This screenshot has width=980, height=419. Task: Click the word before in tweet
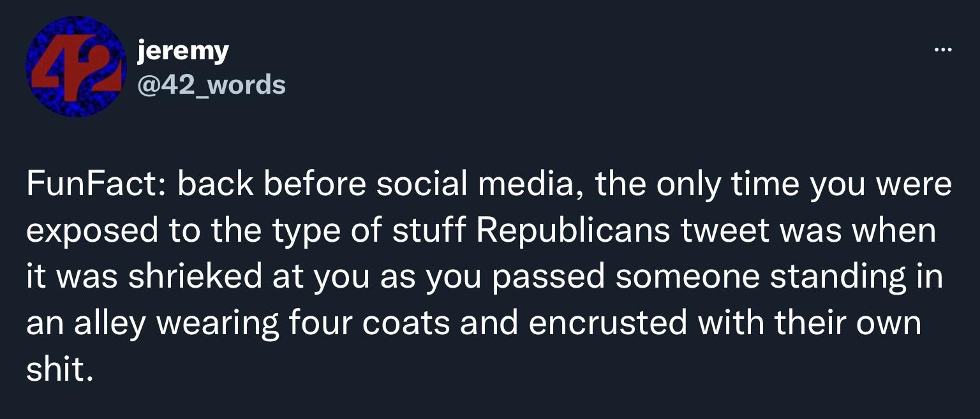tap(315, 185)
